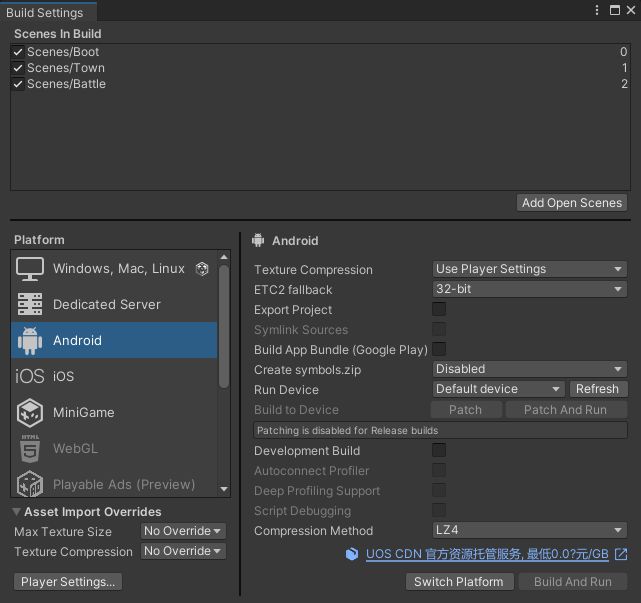The width and height of the screenshot is (641, 603).
Task: Open the Run Device dropdown
Action: click(x=498, y=389)
